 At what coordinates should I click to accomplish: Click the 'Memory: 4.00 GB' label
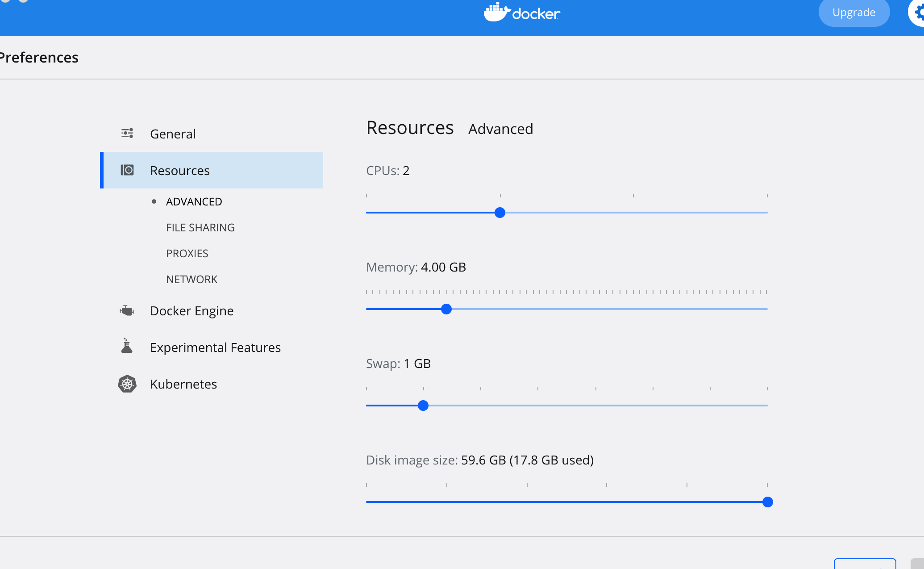pyautogui.click(x=416, y=267)
